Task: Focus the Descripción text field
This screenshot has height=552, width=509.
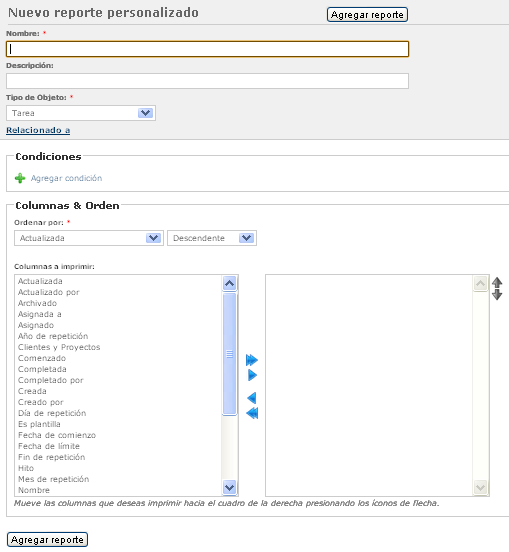Action: [207, 81]
